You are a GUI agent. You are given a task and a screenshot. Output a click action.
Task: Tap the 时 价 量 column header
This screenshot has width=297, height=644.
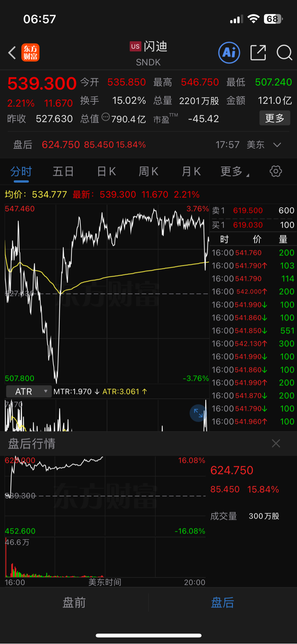click(x=253, y=239)
